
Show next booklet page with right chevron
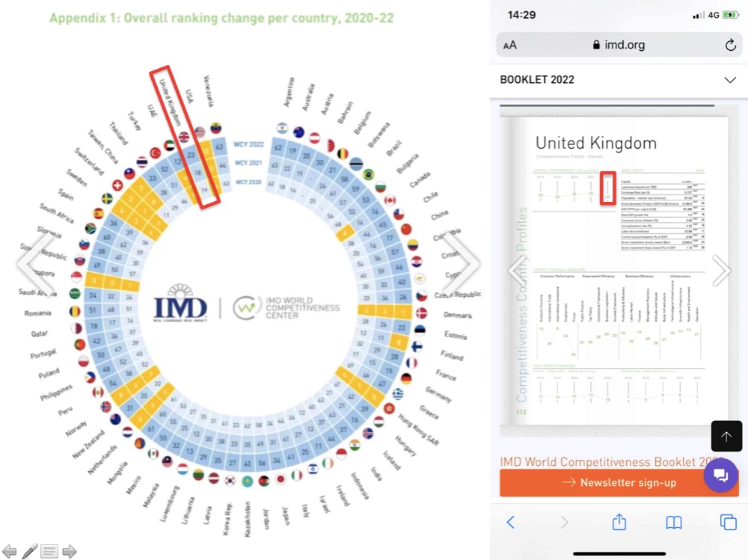tap(721, 271)
